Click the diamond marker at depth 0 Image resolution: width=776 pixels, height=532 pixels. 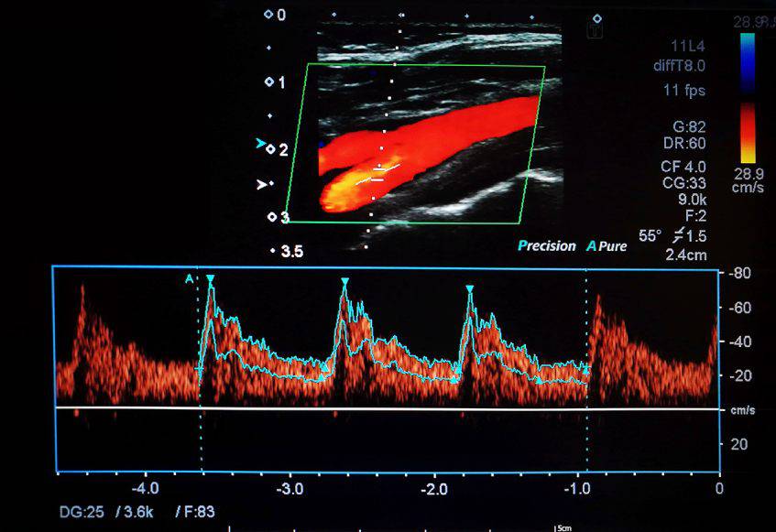point(268,15)
